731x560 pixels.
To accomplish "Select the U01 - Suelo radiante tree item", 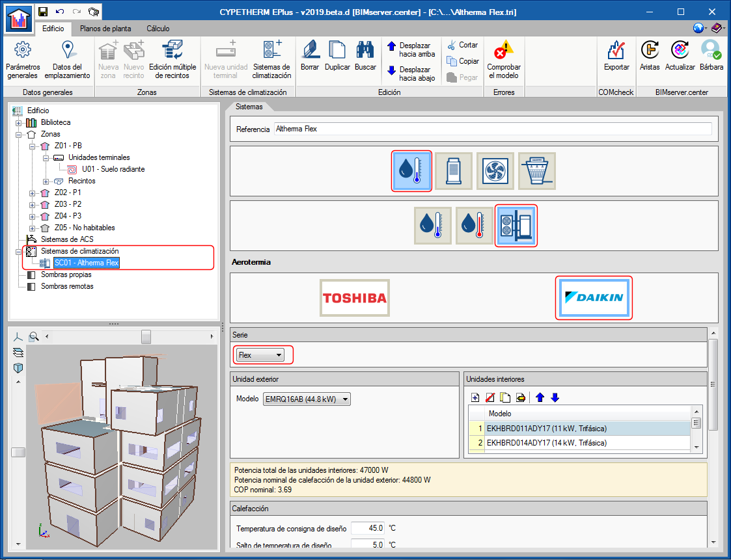I will tap(113, 169).
